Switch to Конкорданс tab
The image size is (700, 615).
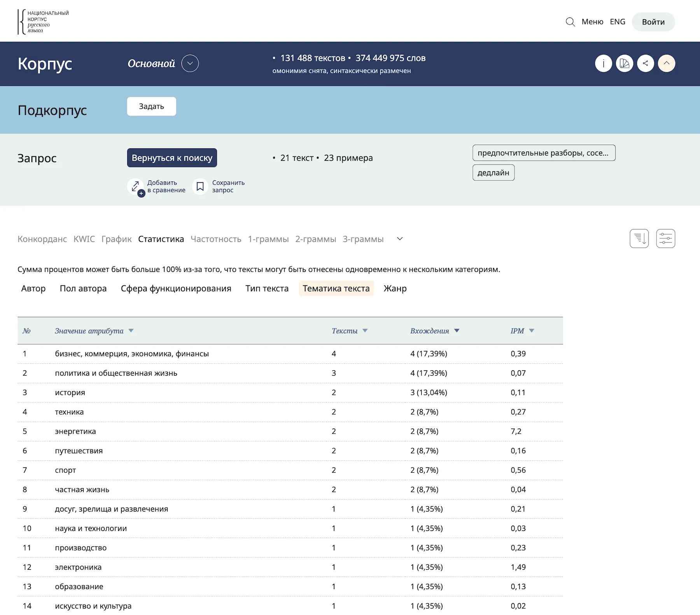(x=42, y=239)
